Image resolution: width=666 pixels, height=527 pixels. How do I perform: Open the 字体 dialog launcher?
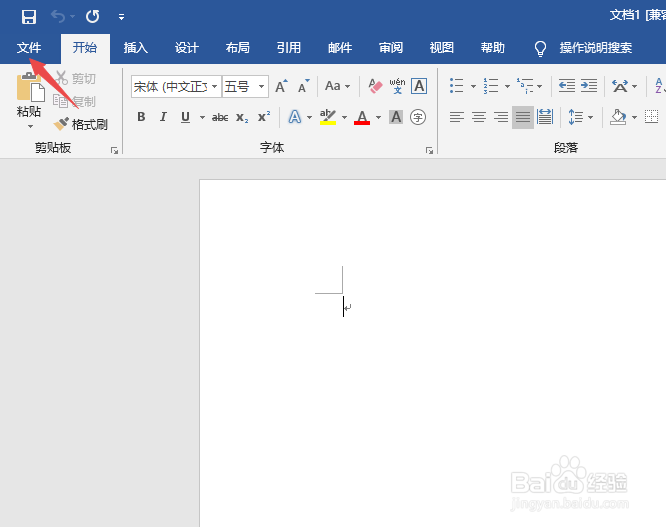click(x=429, y=150)
